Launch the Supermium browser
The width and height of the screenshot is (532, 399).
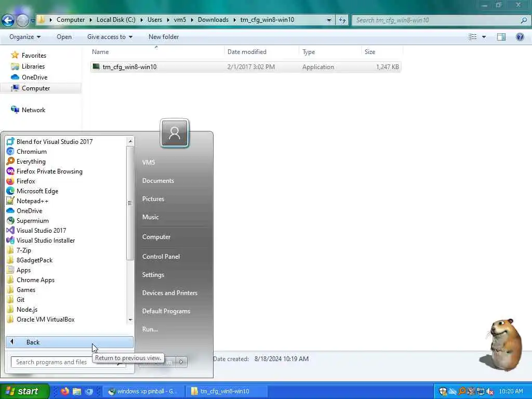tap(33, 220)
